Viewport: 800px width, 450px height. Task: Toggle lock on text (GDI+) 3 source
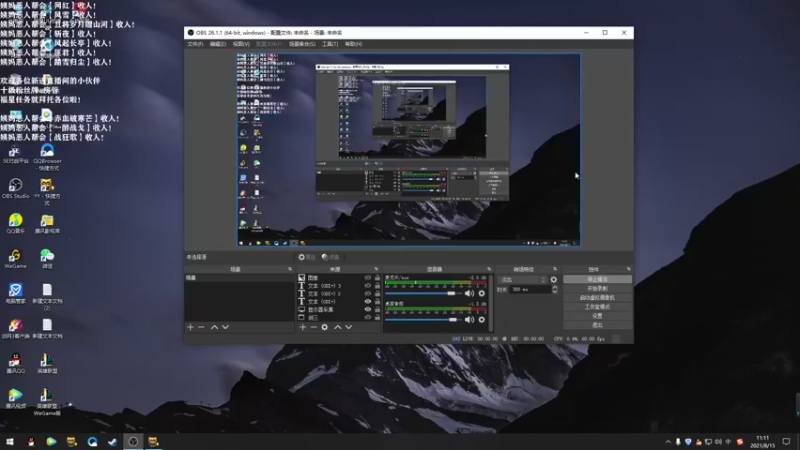pyautogui.click(x=377, y=286)
